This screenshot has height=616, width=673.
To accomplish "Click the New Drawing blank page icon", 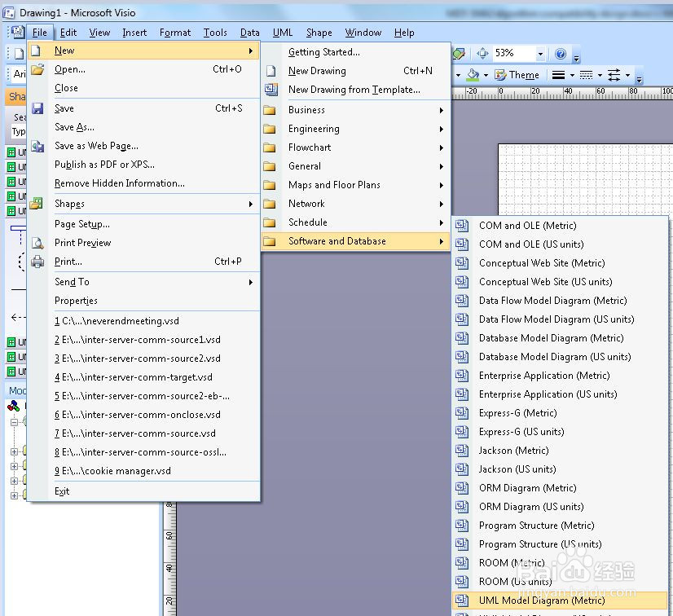I will [x=271, y=71].
